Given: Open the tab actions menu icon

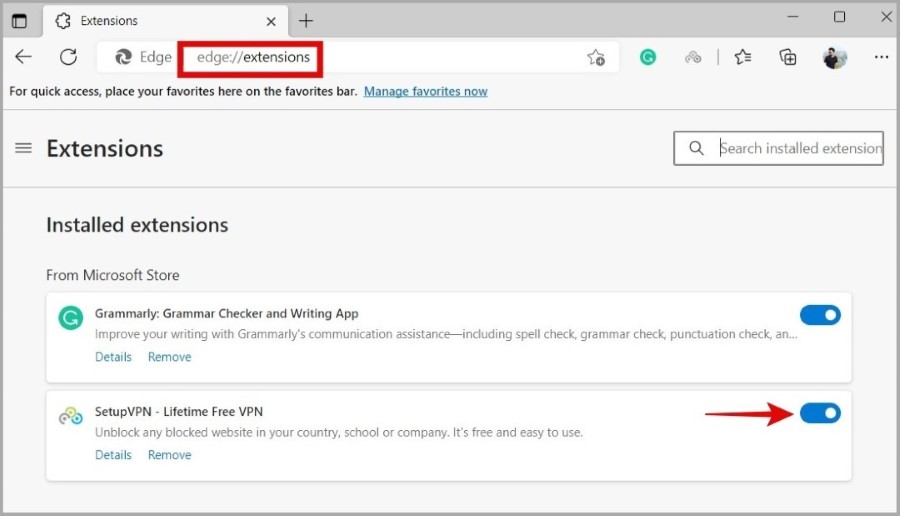Looking at the screenshot, I should click(19, 21).
